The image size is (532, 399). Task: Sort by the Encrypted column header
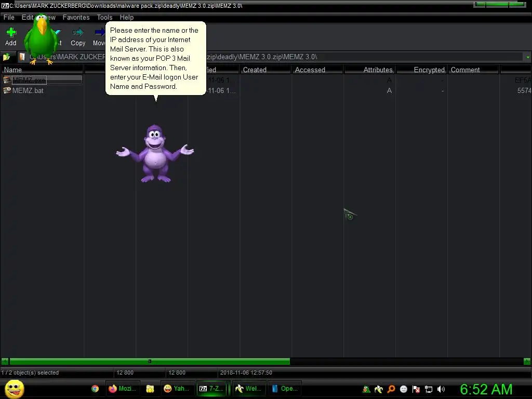pos(421,70)
